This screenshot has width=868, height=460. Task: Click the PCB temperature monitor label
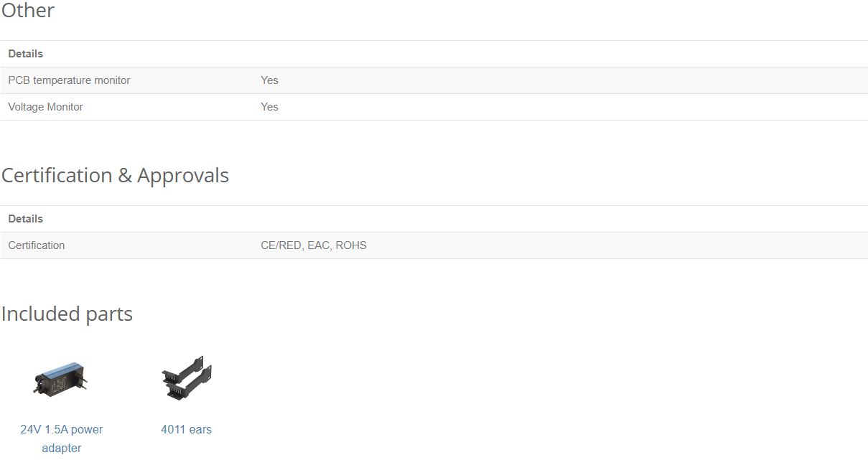pos(69,80)
